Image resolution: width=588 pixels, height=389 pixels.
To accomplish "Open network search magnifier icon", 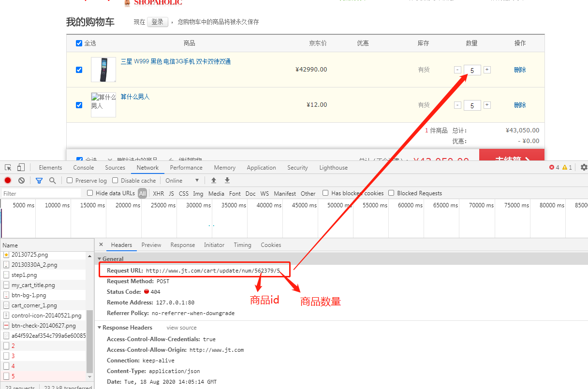I will point(52,180).
